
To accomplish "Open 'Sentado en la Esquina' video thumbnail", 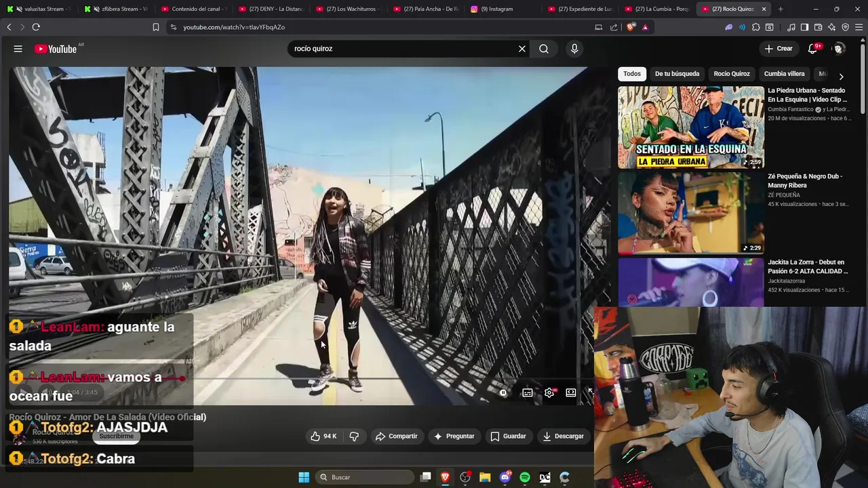I will pos(691,127).
